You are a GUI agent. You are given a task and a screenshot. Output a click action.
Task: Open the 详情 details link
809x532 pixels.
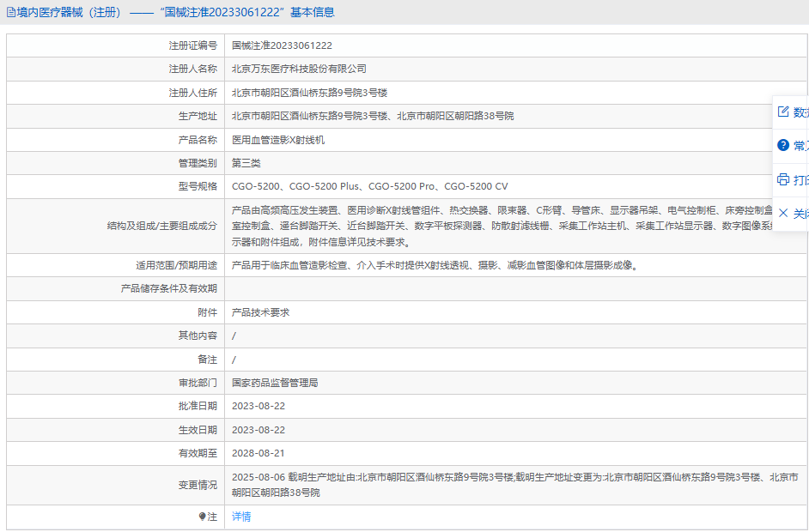(241, 517)
